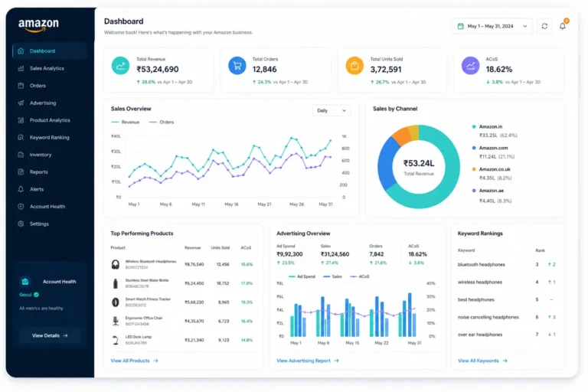The height and width of the screenshot is (392, 588).
Task: Toggle the Orders legend in Sales Overview
Action: coord(162,122)
